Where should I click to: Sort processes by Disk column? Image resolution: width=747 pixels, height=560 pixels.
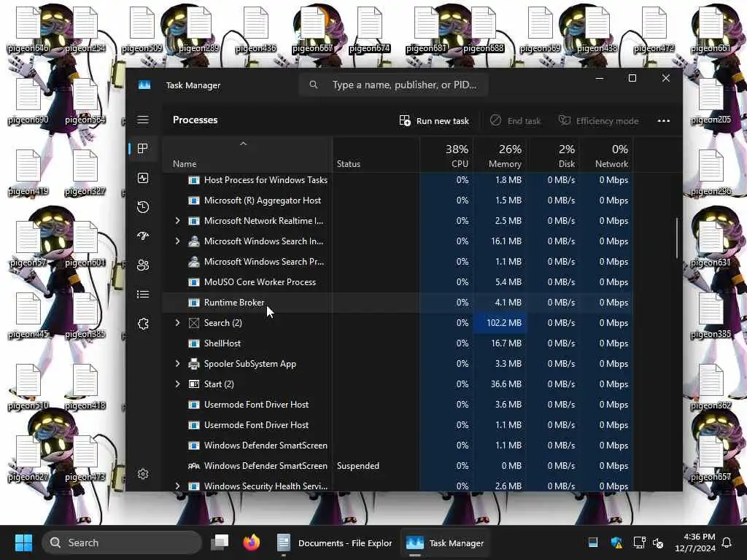(x=553, y=155)
